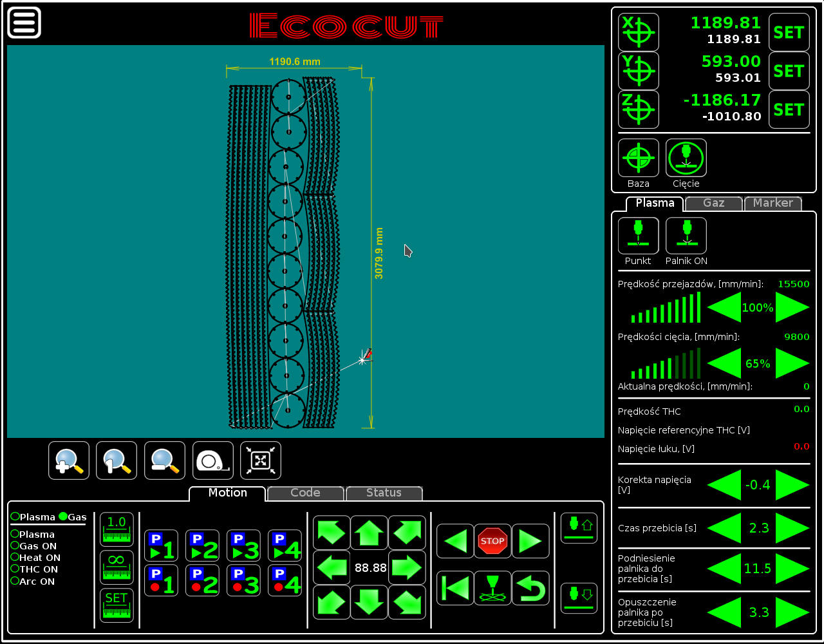
Task: Open the hamburger menu top left
Action: click(24, 23)
